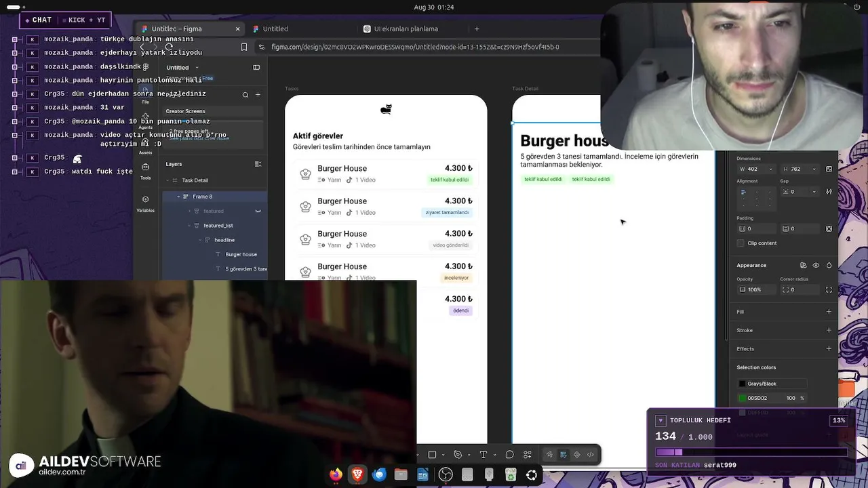Select the Pen tool in toolbar
This screenshot has height=488, width=868.
coord(458,455)
